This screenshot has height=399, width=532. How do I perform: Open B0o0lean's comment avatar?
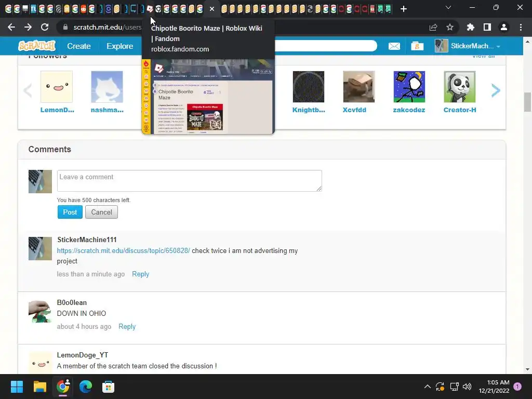[x=40, y=312]
